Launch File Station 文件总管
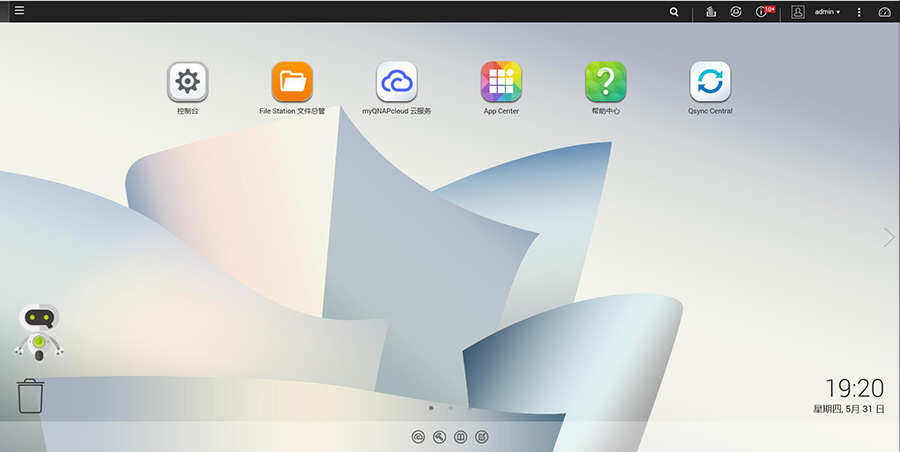Image resolution: width=900 pixels, height=452 pixels. [292, 82]
